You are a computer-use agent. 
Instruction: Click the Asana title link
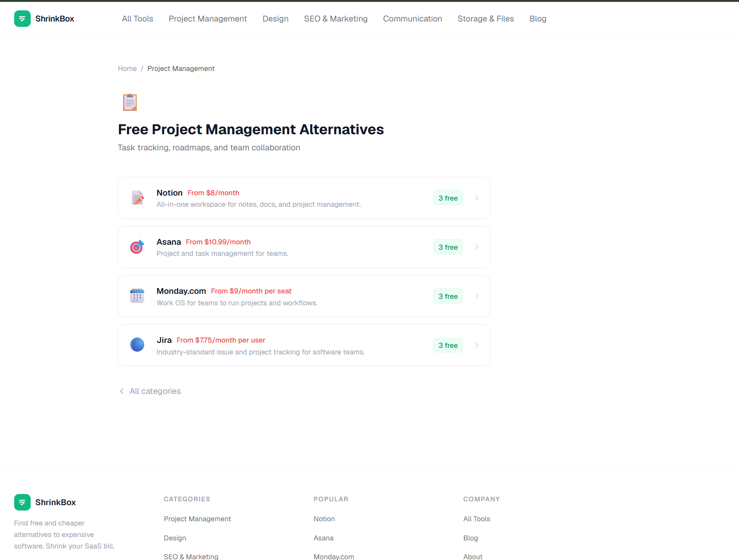pos(169,242)
